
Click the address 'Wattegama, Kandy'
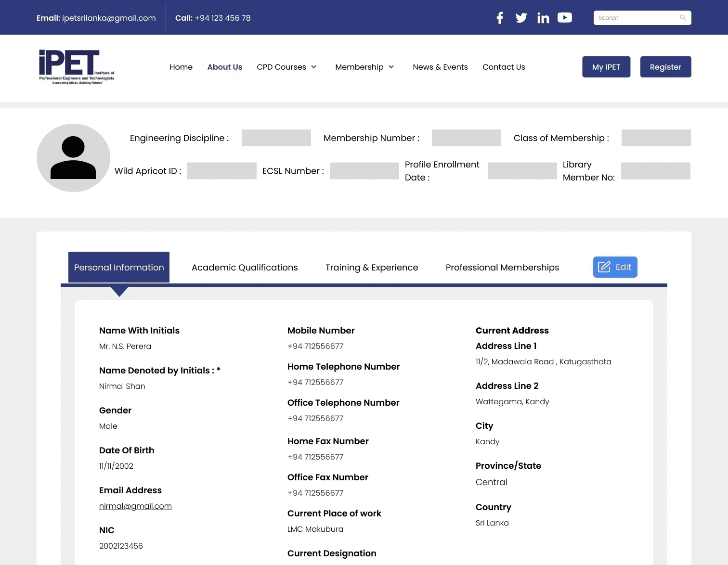pyautogui.click(x=512, y=401)
